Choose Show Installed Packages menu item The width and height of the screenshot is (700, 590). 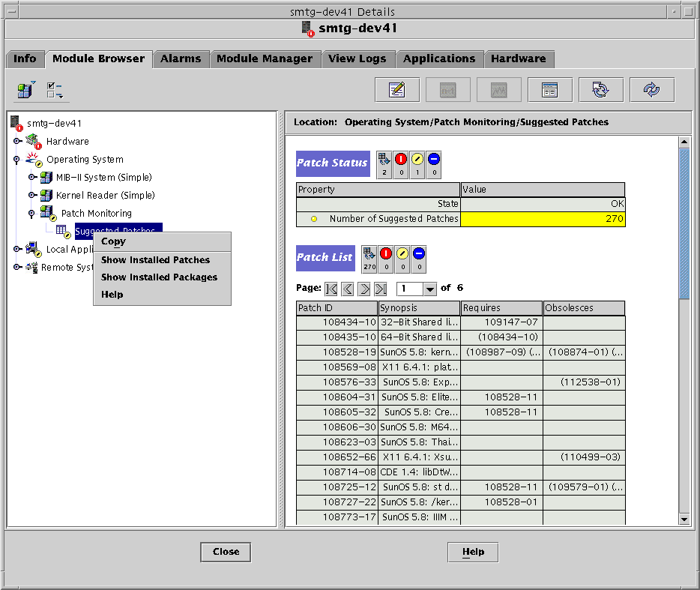[x=162, y=277]
